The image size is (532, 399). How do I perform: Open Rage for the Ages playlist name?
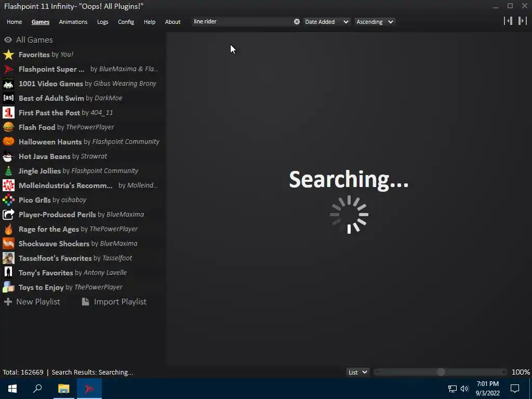coord(48,229)
